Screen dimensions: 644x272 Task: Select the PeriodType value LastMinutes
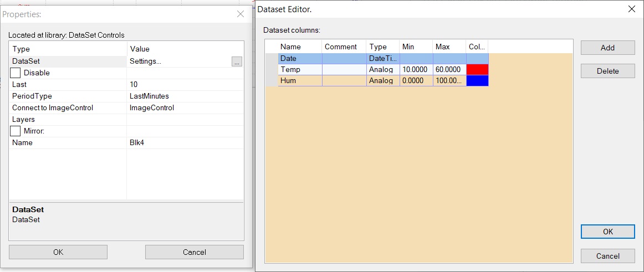click(185, 96)
